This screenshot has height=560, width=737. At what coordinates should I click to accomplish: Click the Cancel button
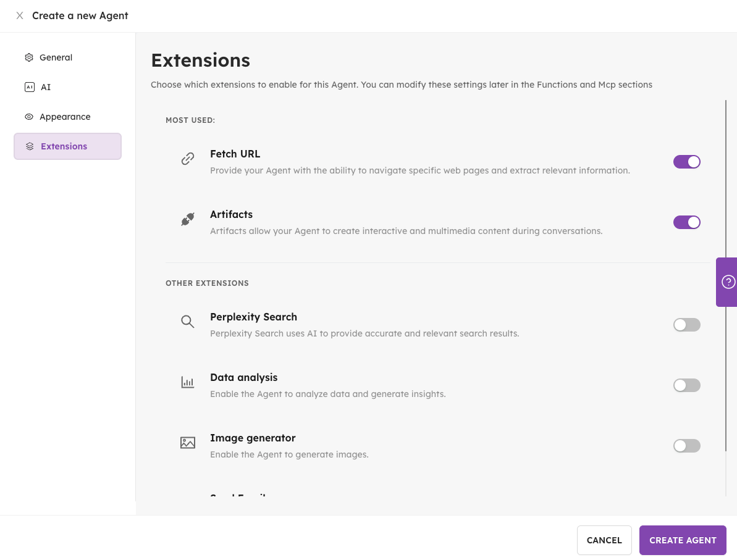(604, 540)
